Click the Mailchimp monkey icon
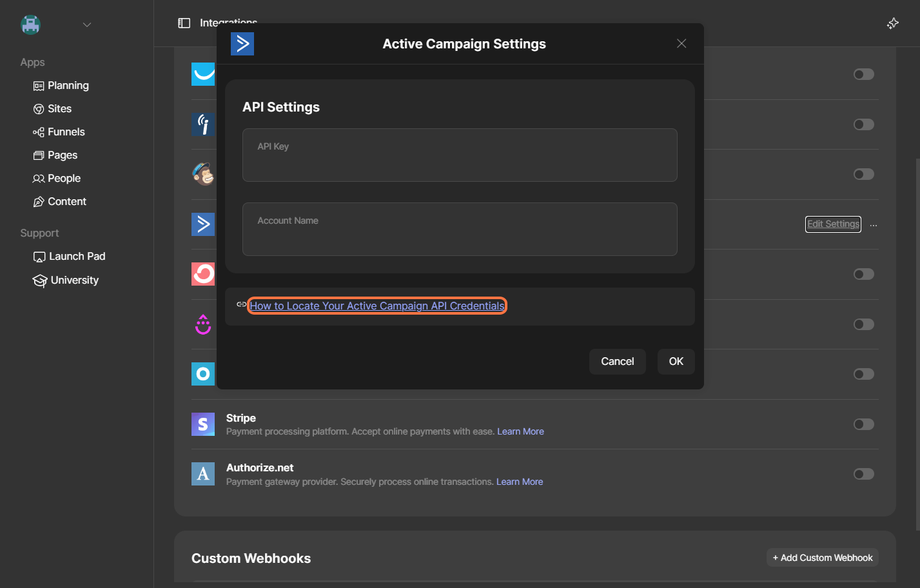The image size is (920, 588). click(x=203, y=174)
